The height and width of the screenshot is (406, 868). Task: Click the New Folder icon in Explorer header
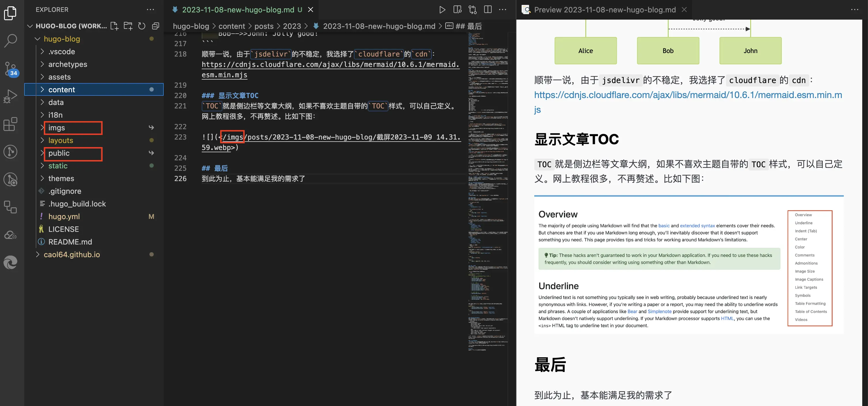click(128, 26)
